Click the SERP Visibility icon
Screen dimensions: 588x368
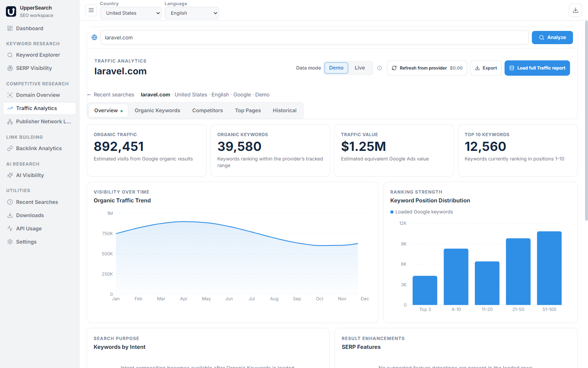10,68
